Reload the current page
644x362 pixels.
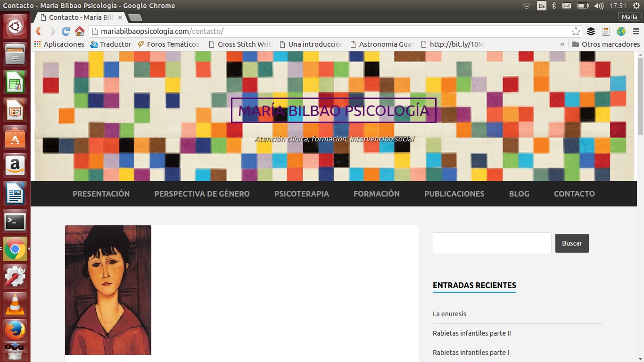point(66,32)
